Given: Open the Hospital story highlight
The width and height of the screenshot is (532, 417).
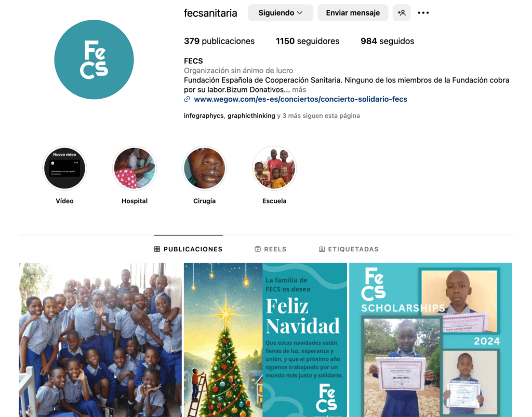Looking at the screenshot, I should click(x=135, y=168).
